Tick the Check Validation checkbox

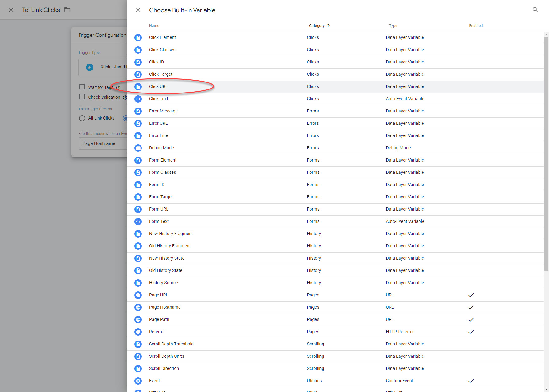[82, 97]
